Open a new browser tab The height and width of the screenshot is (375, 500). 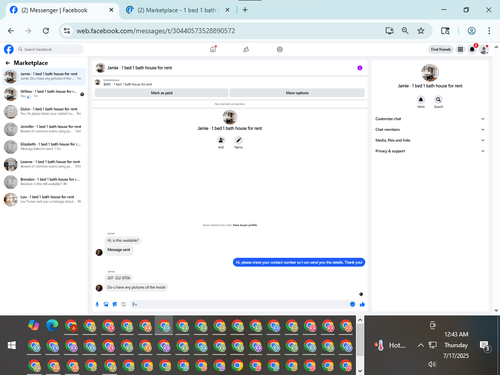(x=245, y=10)
